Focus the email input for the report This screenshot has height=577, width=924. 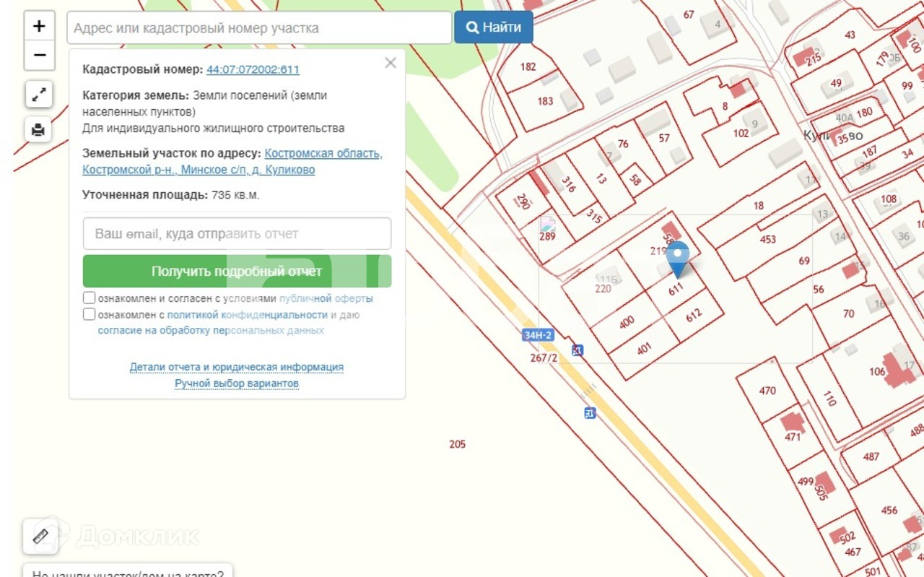coord(237,234)
